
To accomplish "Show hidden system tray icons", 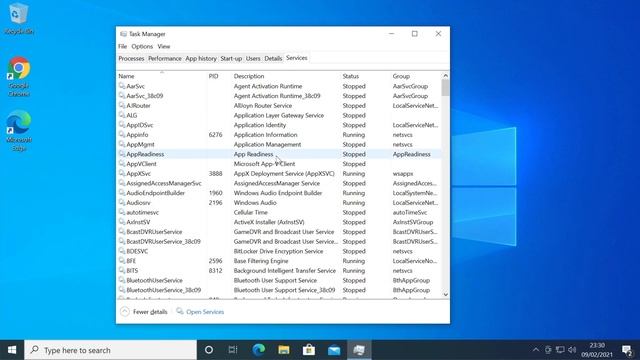I will coord(536,350).
